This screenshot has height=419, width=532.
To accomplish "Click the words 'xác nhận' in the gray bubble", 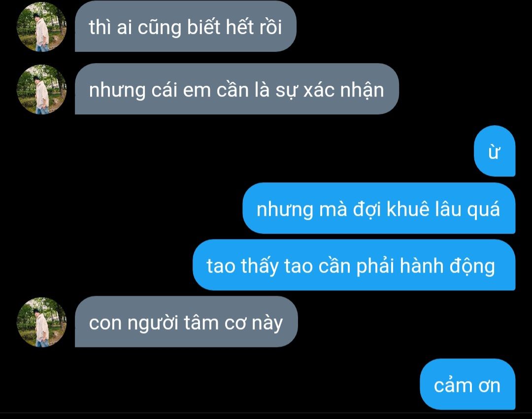I will [343, 90].
